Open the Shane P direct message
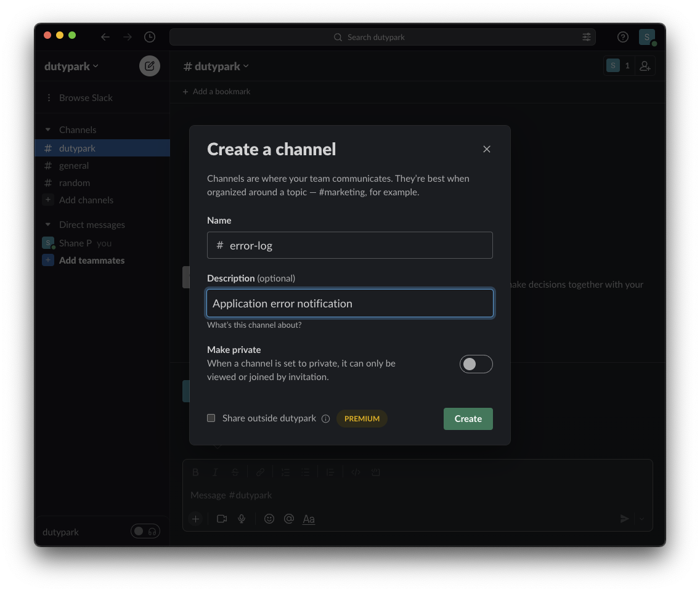 click(x=102, y=243)
